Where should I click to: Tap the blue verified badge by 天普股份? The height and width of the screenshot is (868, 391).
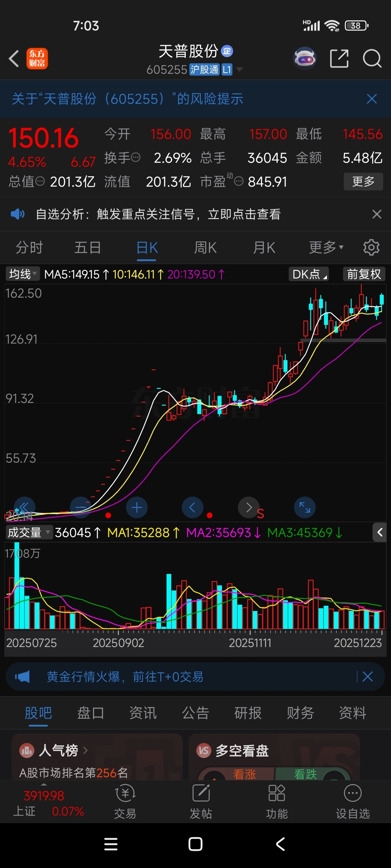(227, 51)
